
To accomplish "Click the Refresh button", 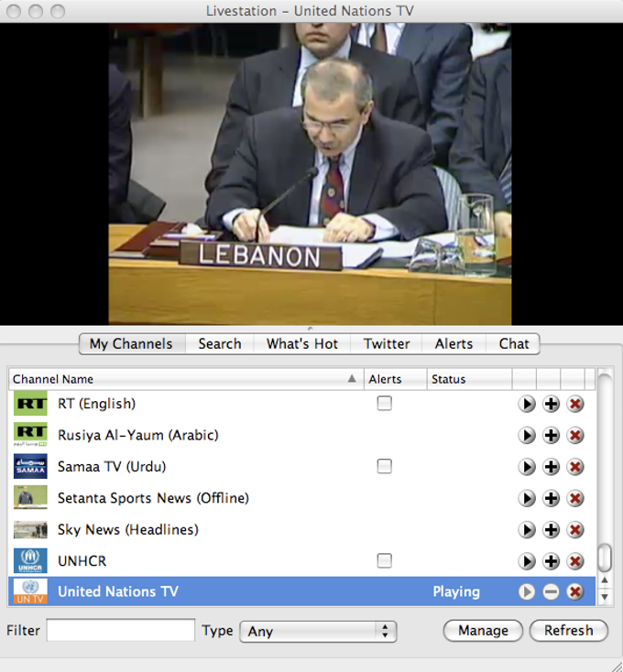I will pyautogui.click(x=569, y=631).
